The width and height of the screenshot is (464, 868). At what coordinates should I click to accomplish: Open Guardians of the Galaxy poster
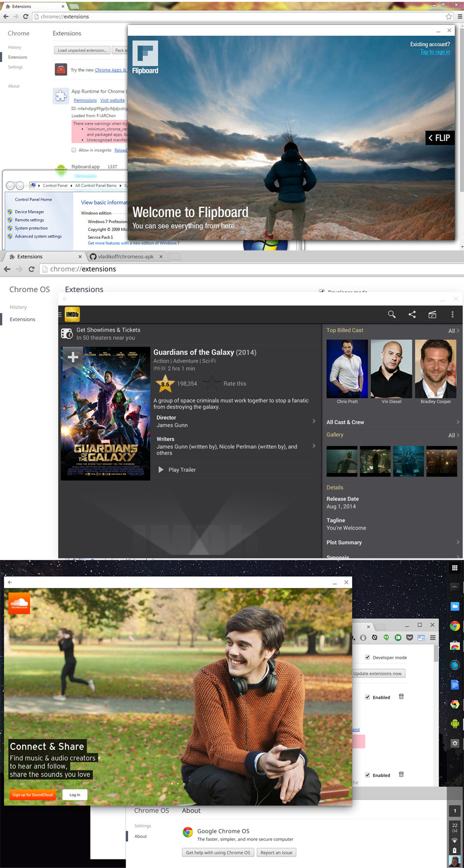pyautogui.click(x=106, y=413)
